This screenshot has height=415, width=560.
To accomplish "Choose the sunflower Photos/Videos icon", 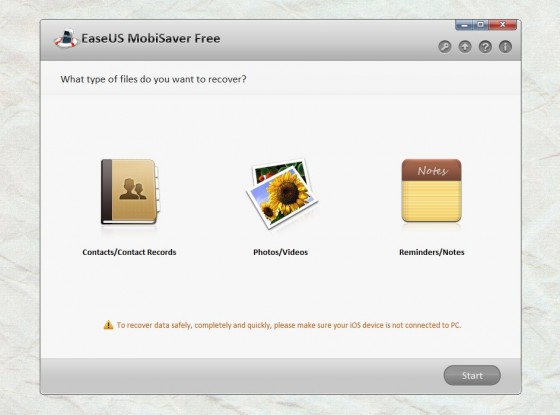I will [x=282, y=193].
